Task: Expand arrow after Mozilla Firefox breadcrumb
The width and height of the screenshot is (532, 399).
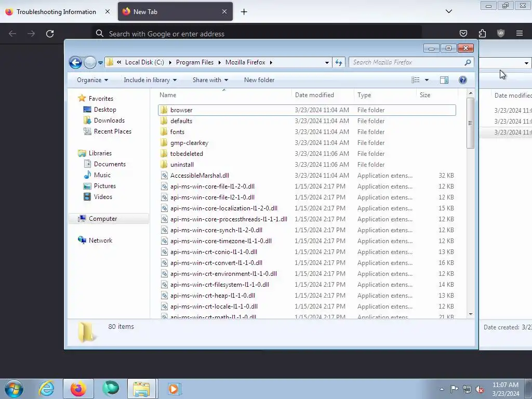Action: (x=271, y=62)
